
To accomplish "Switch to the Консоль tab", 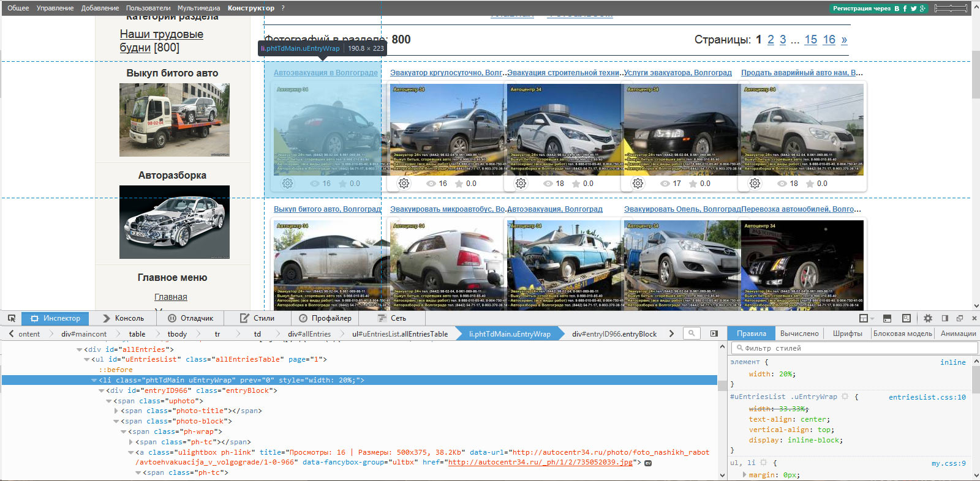I will [123, 318].
